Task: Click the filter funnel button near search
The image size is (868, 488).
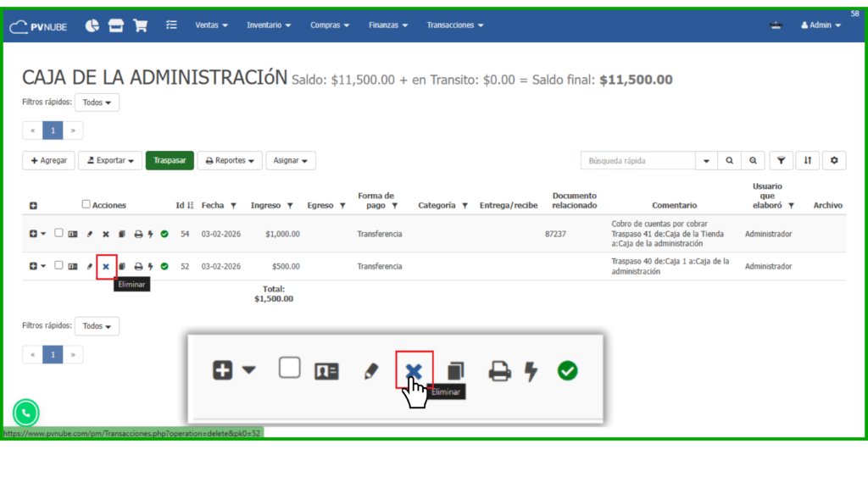Action: pos(781,160)
